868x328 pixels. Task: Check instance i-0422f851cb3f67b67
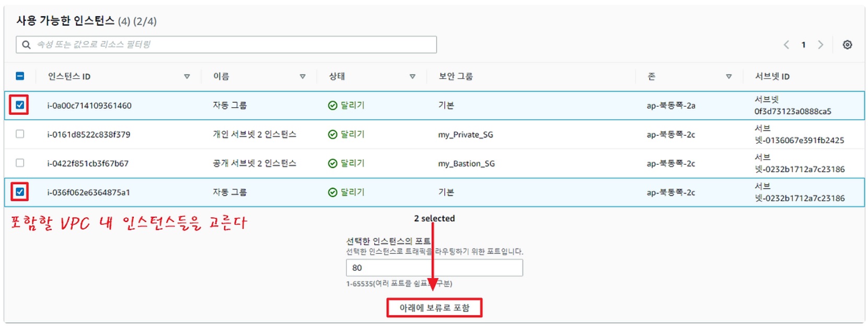tap(20, 163)
